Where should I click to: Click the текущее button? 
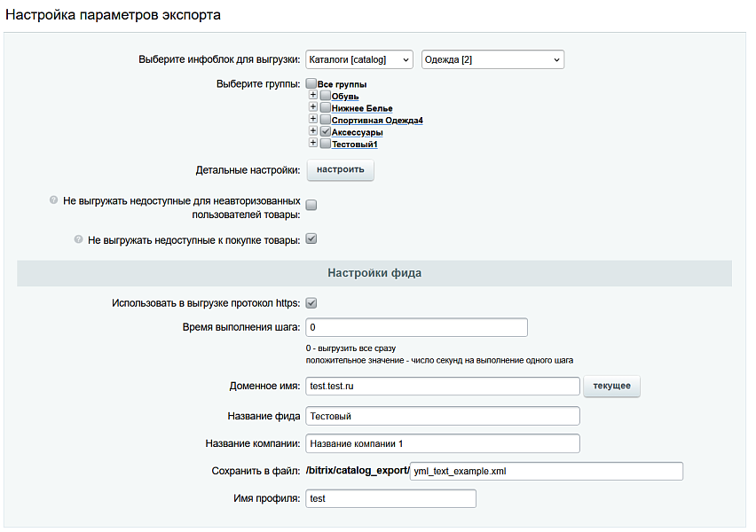point(611,387)
